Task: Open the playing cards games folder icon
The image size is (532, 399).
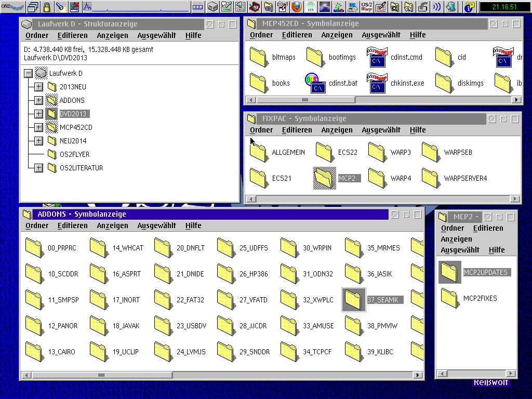Action: 408,7
